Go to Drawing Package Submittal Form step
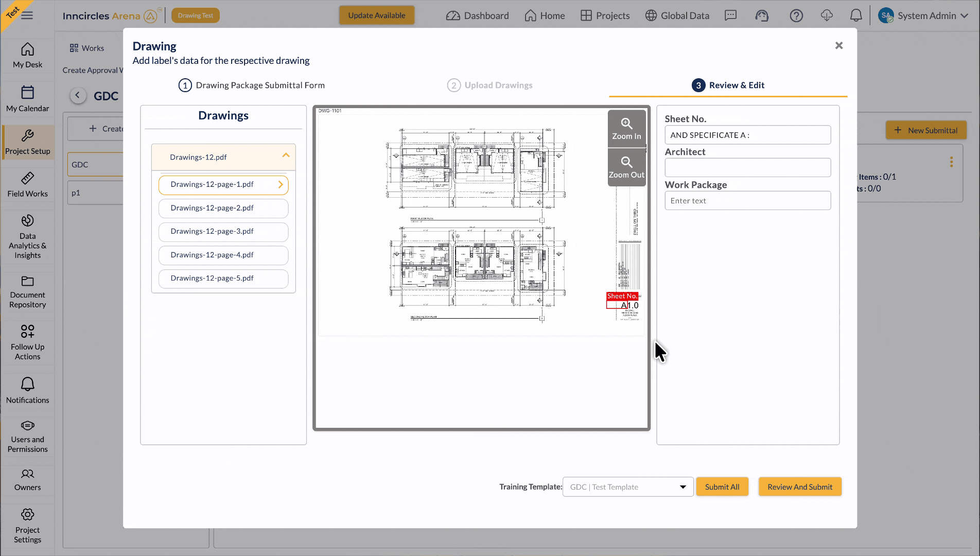The width and height of the screenshot is (980, 556). (252, 85)
